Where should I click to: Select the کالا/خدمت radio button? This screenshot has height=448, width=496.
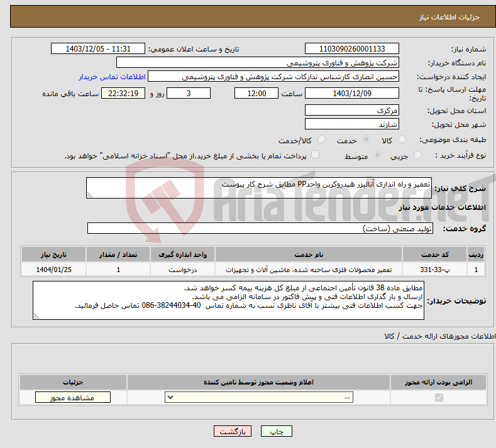pos(321,139)
